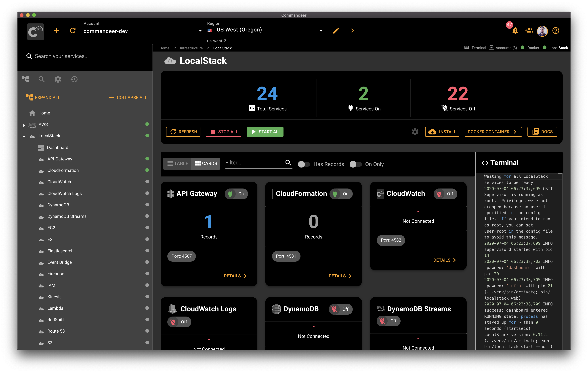Image resolution: width=588 pixels, height=373 pixels.
Task: Click the CloudWatch card icon
Action: (x=380, y=194)
